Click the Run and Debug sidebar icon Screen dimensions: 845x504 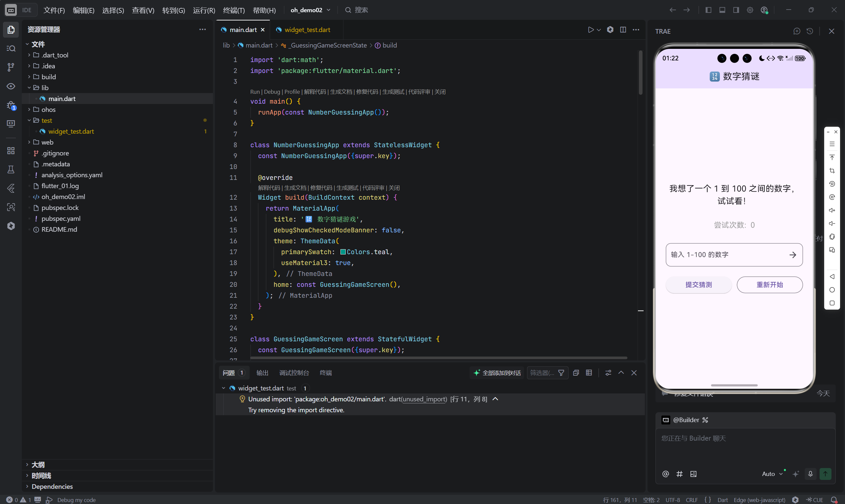point(11,105)
